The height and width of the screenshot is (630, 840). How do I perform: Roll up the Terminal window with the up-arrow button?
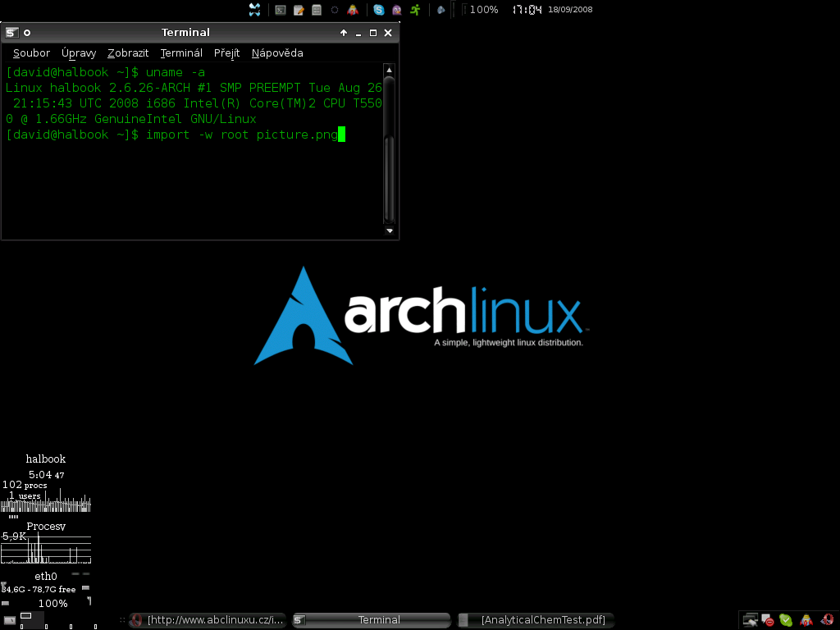click(344, 33)
